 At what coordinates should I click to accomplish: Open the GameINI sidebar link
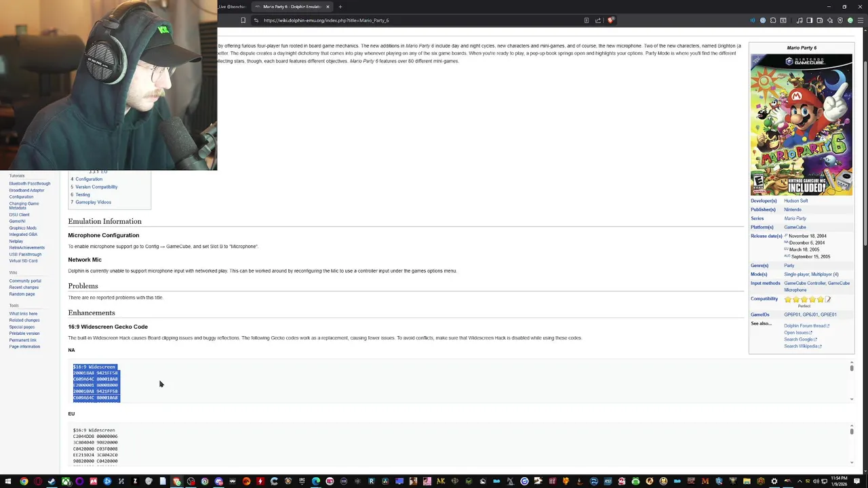pos(17,221)
